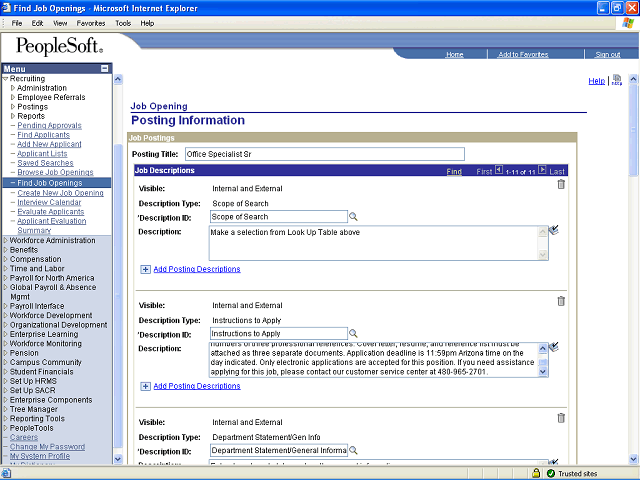Open Browse Job Openings link
This screenshot has height=480, width=640.
[x=55, y=172]
